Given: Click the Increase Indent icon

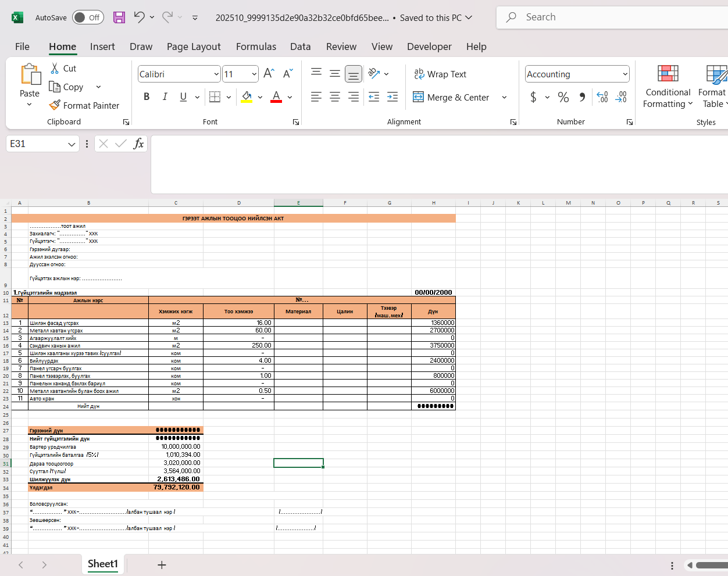Looking at the screenshot, I should (x=392, y=97).
